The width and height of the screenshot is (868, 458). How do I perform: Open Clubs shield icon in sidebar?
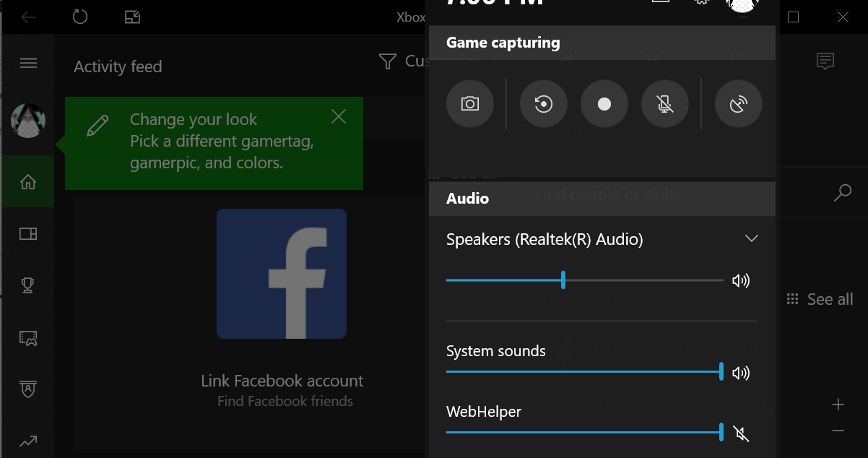click(x=28, y=389)
